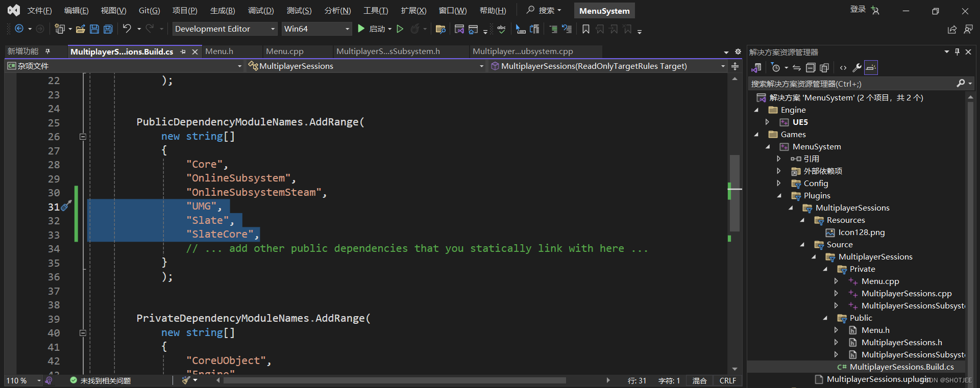Collapse the Plugins folder node
Screen dimensions: 980x388
tap(779, 196)
